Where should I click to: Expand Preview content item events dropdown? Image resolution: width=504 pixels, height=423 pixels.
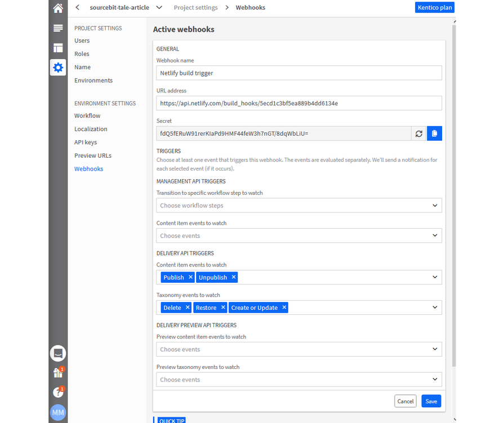(x=435, y=349)
